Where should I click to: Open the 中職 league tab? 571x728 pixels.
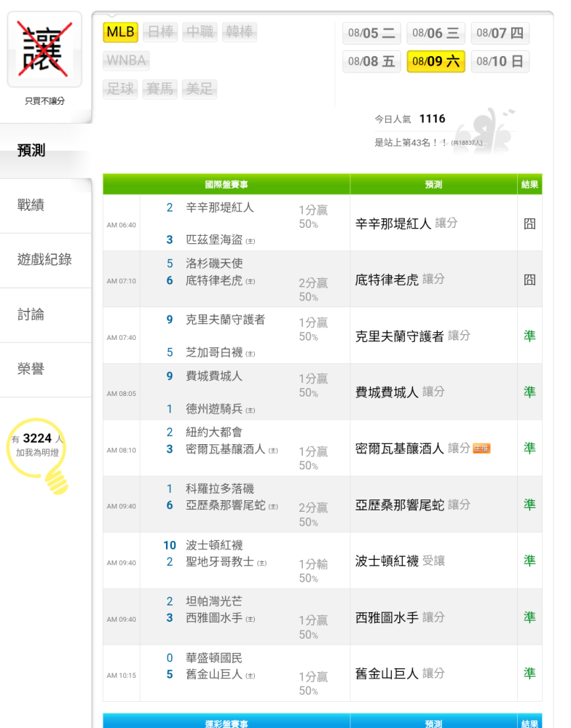point(200,32)
